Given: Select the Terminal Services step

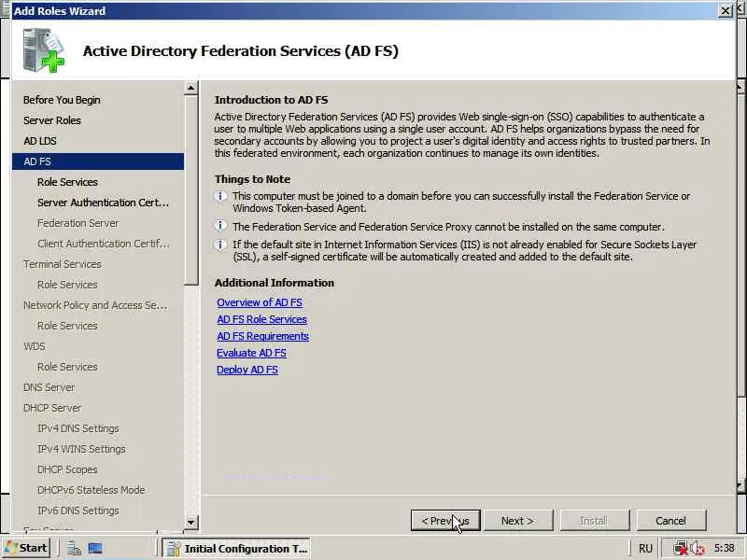Looking at the screenshot, I should 63,264.
